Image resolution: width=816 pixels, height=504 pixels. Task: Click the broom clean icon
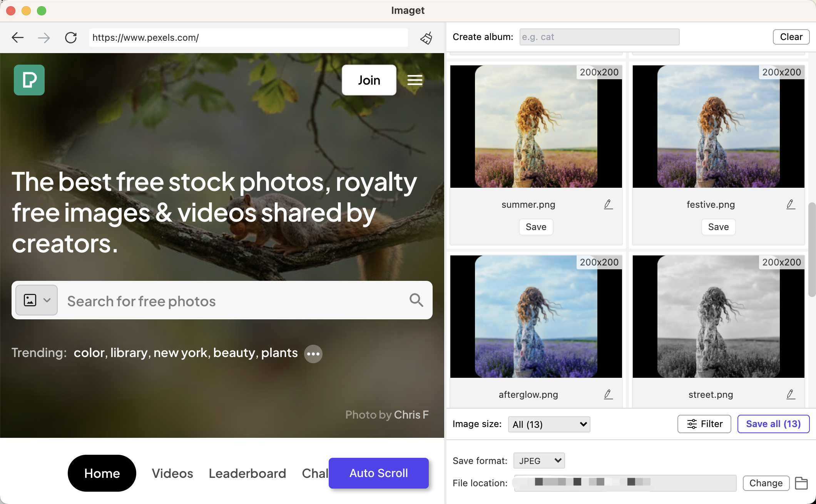click(426, 38)
